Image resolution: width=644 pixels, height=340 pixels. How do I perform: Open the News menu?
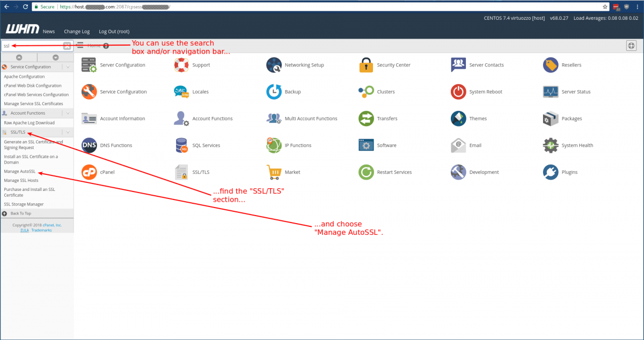point(48,31)
